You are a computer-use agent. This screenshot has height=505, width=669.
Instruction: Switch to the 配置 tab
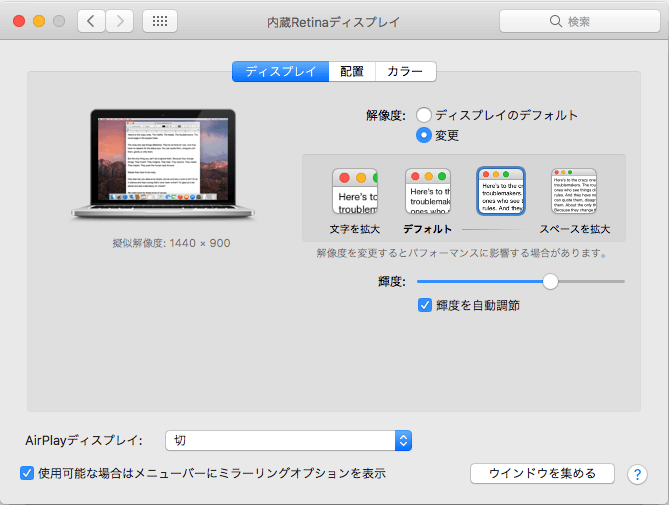point(351,72)
